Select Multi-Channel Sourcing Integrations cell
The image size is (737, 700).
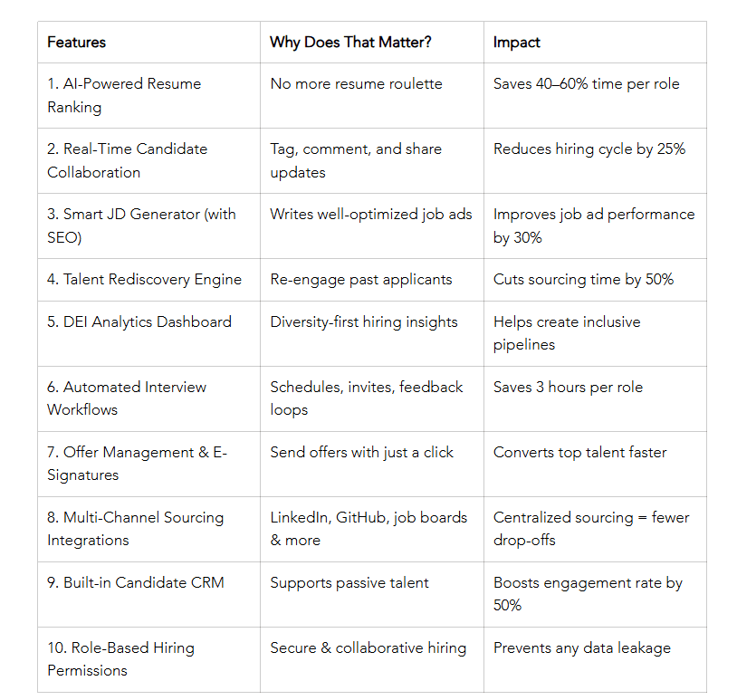tap(148, 530)
